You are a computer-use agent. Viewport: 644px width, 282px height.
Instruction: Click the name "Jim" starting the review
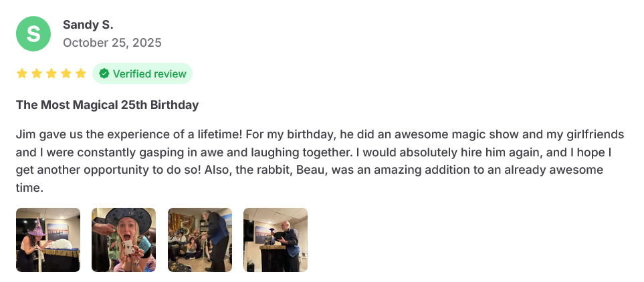click(x=25, y=134)
